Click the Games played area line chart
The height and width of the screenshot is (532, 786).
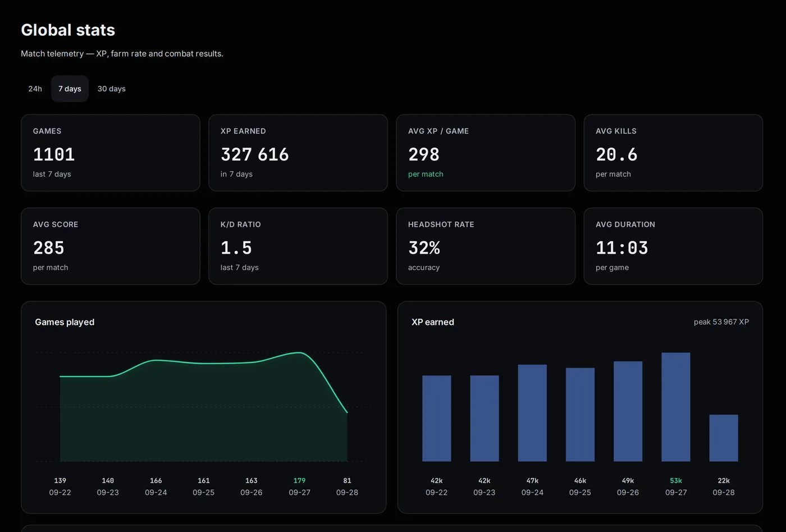[x=204, y=407]
